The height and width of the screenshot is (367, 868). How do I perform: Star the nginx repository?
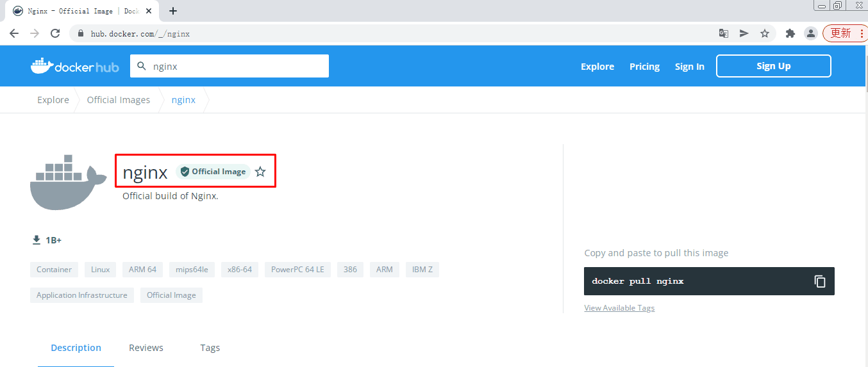pos(260,172)
